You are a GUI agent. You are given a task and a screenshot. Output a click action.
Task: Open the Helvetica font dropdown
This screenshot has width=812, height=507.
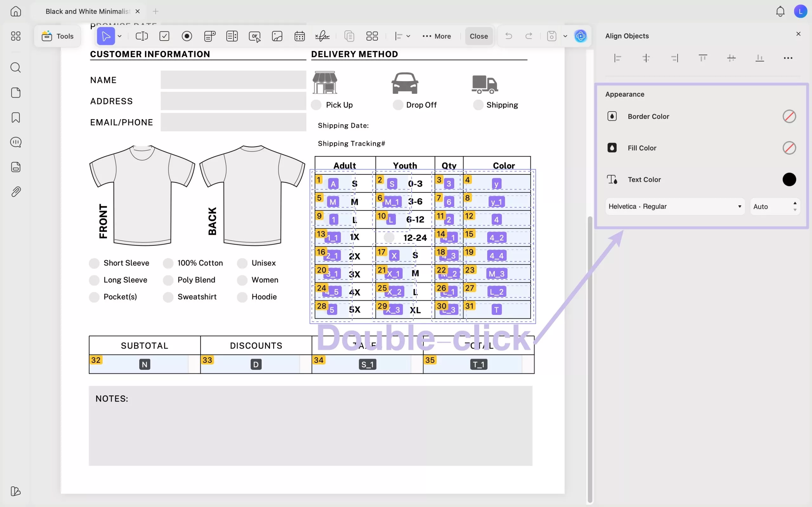coord(674,206)
